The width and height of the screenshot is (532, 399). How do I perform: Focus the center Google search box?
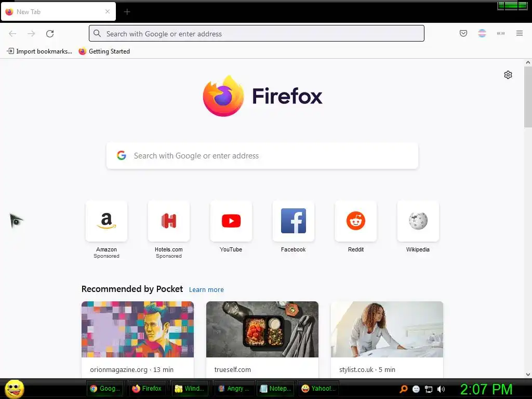(262, 156)
